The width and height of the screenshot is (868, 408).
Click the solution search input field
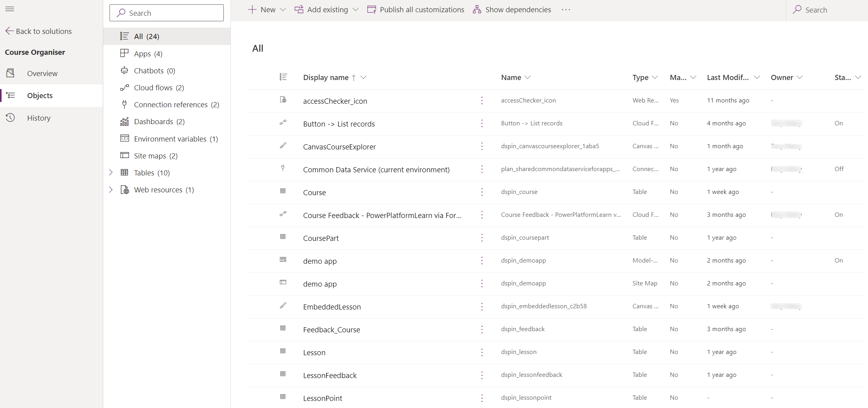click(166, 12)
